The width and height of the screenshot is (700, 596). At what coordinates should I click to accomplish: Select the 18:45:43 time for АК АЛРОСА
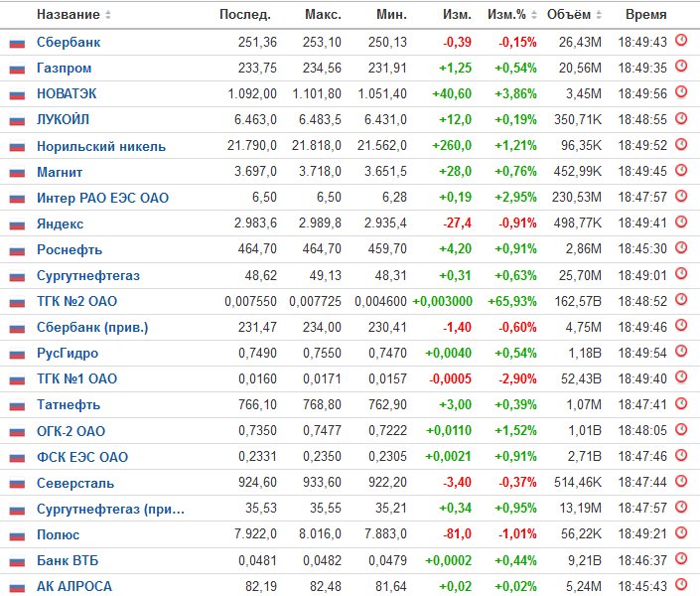click(x=642, y=586)
